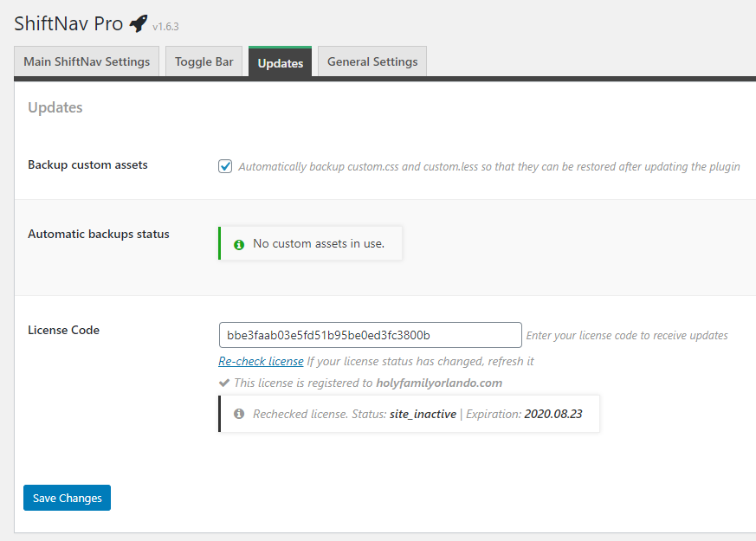Viewport: 756px width, 541px height.
Task: Focus the License Code input field
Action: (370, 335)
